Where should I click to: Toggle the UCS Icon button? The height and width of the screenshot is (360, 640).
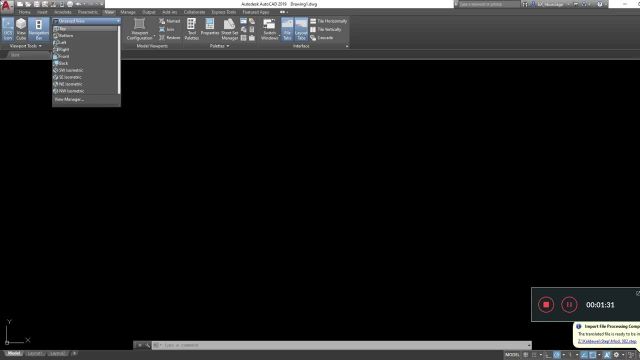pyautogui.click(x=8, y=29)
